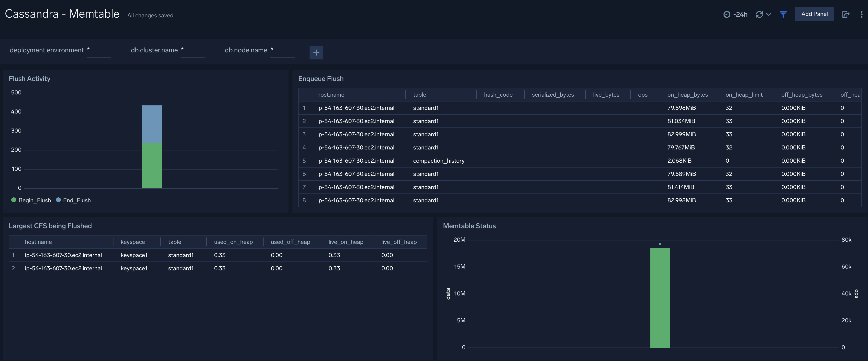This screenshot has height=361, width=868.
Task: Click the refresh dashboard icon
Action: [759, 14]
